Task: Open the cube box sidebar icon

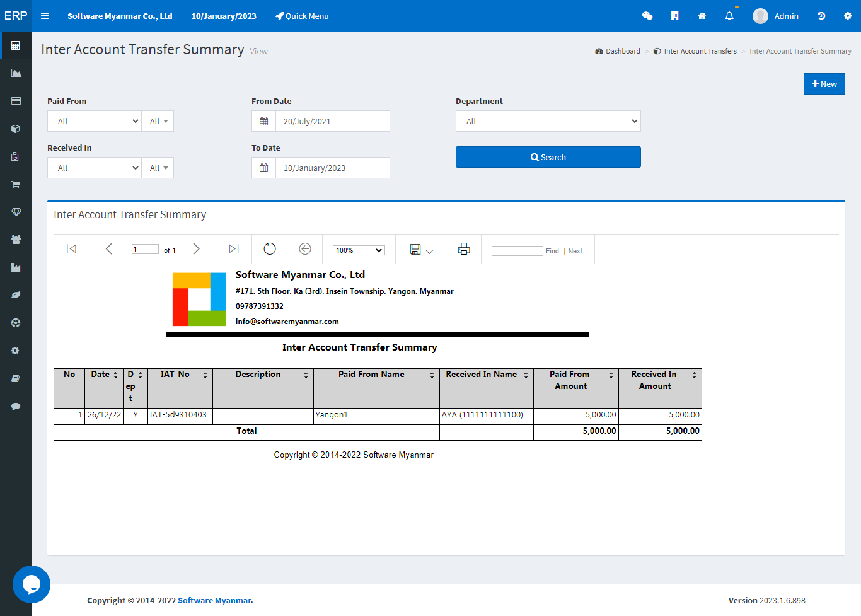Action: tap(16, 129)
